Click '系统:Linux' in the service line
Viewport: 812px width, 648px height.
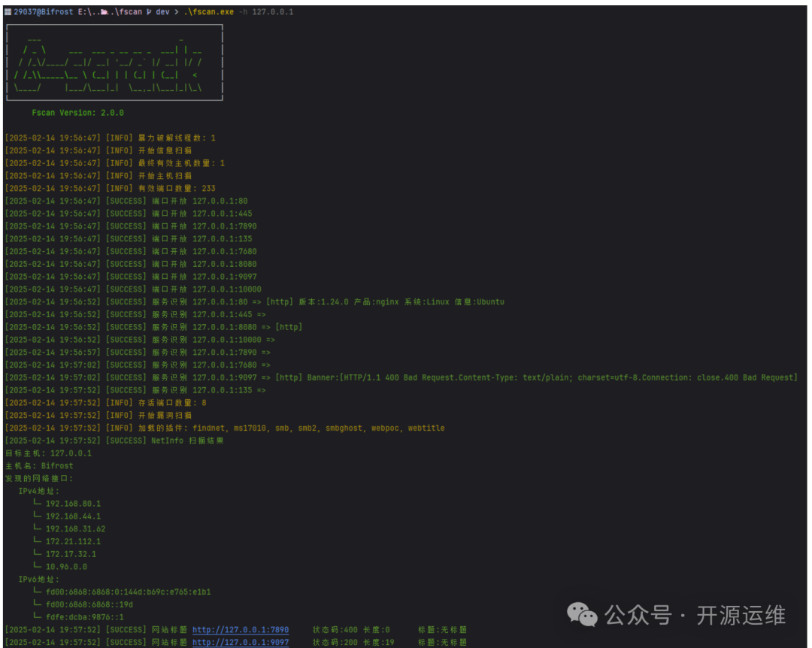(427, 302)
